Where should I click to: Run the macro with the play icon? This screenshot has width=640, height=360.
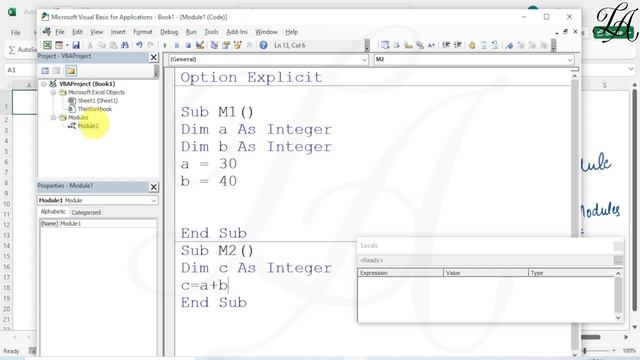165,45
